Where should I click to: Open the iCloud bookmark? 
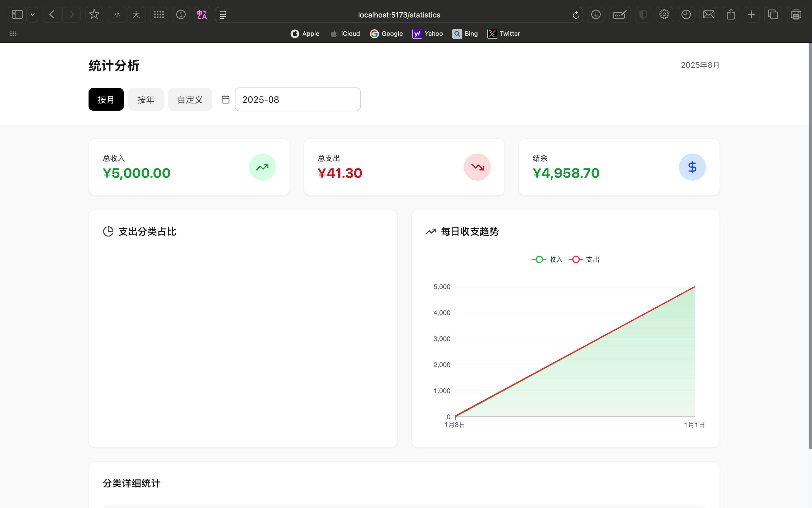(x=345, y=34)
